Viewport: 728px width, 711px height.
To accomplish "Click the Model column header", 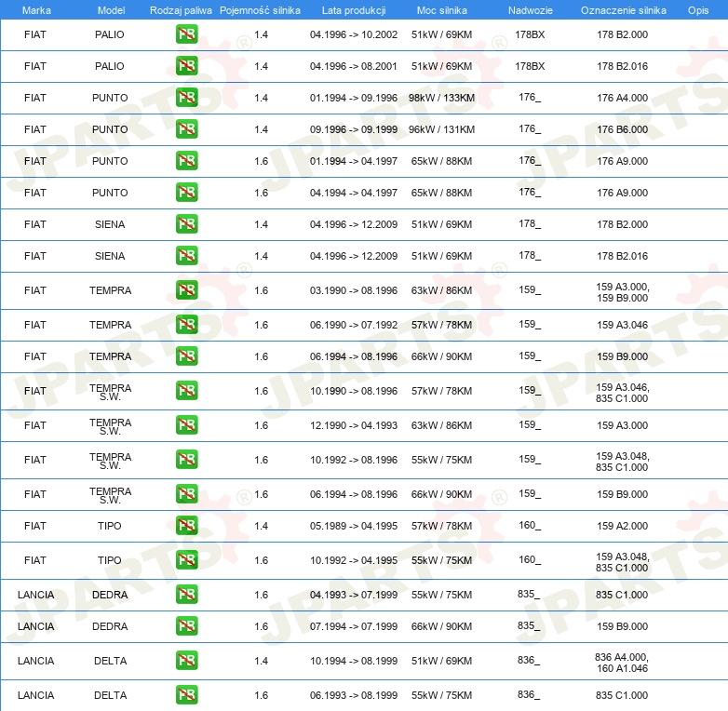I will [111, 10].
